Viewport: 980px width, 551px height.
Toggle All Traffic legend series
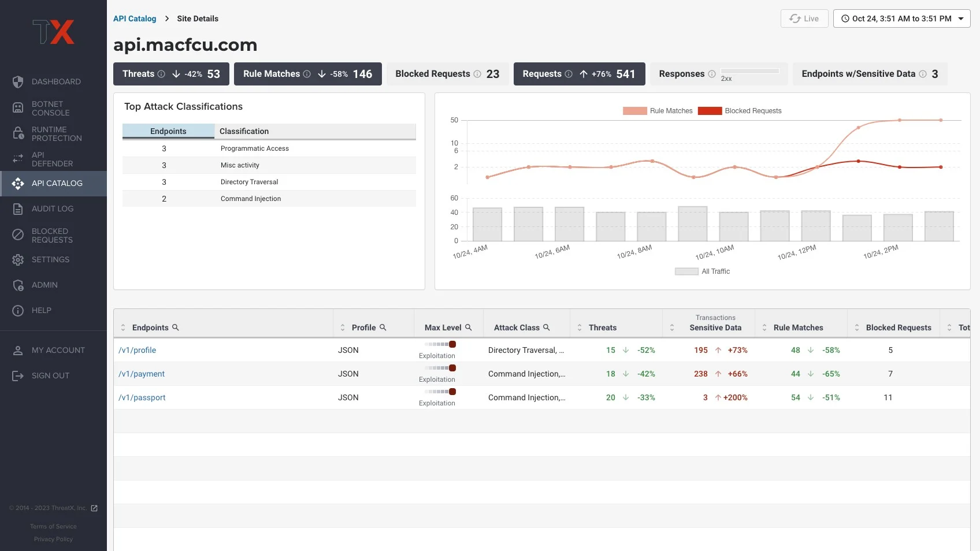point(703,271)
